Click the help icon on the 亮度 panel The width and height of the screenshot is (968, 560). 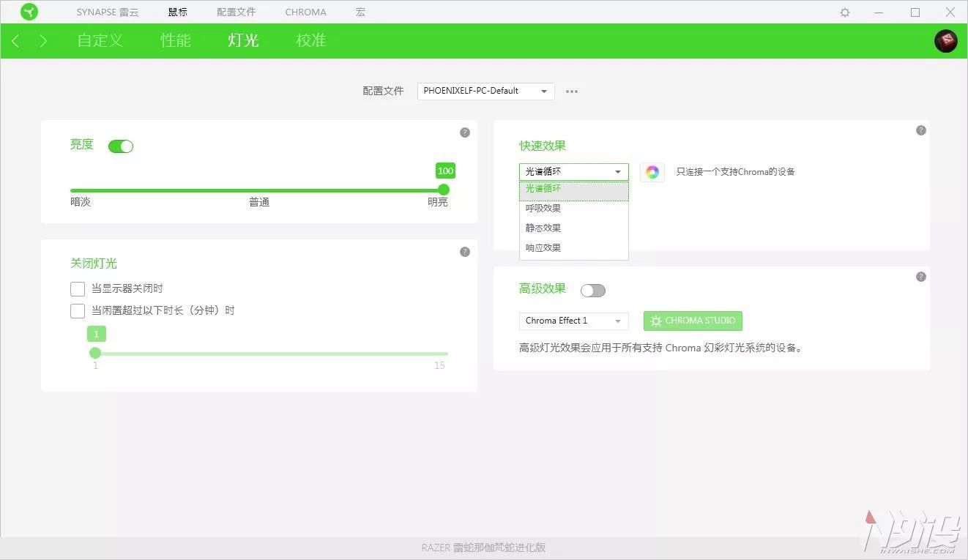(x=465, y=132)
